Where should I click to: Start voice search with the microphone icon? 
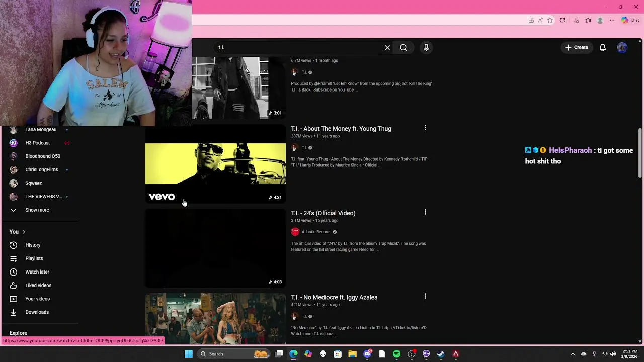(x=426, y=47)
